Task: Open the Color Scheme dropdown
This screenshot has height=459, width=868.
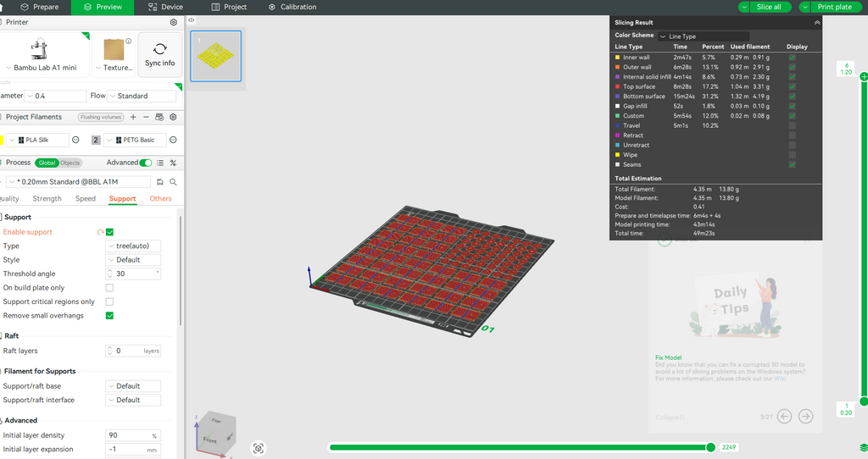Action: point(702,36)
